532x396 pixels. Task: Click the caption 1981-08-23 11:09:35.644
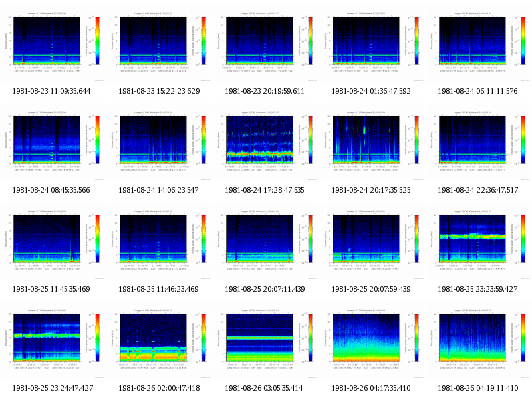(51, 91)
